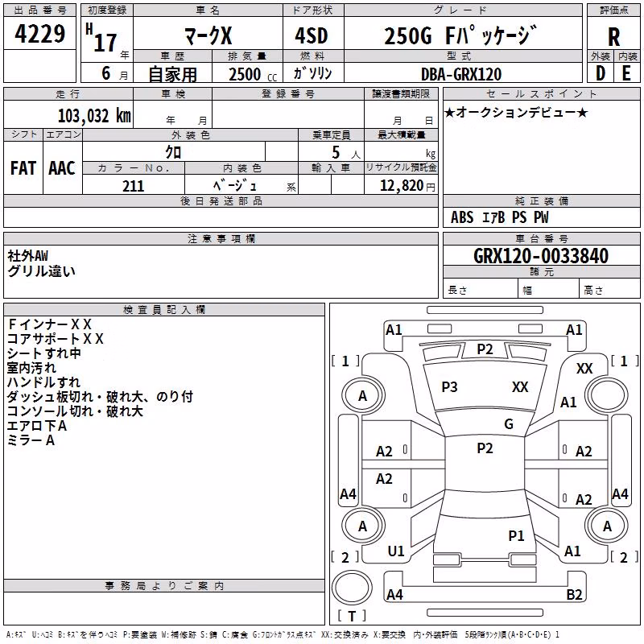The width and height of the screenshot is (644, 644).
Task: Click the mileage 103,032 km
Action: coord(94,116)
